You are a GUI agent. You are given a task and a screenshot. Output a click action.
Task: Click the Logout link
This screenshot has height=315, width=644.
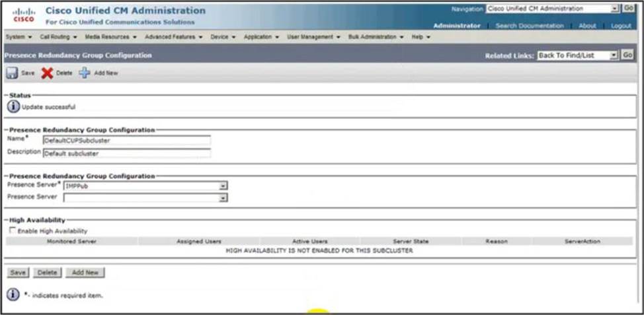[621, 26]
